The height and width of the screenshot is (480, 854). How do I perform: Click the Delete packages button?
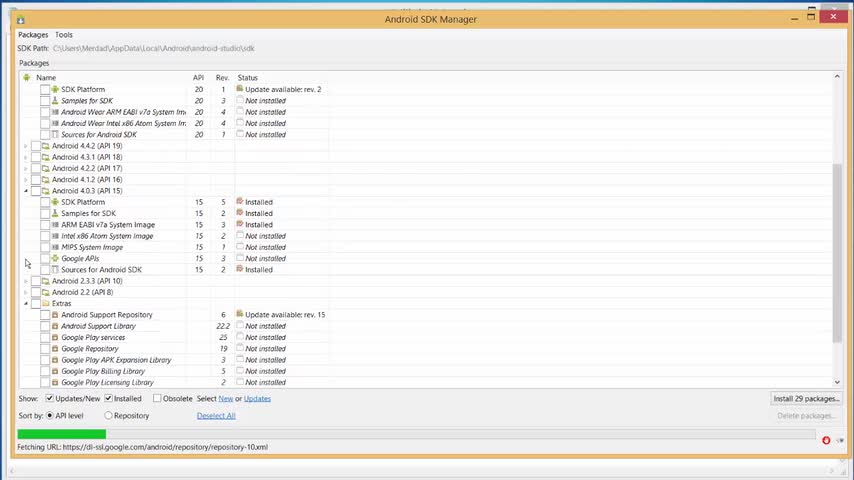tap(806, 416)
